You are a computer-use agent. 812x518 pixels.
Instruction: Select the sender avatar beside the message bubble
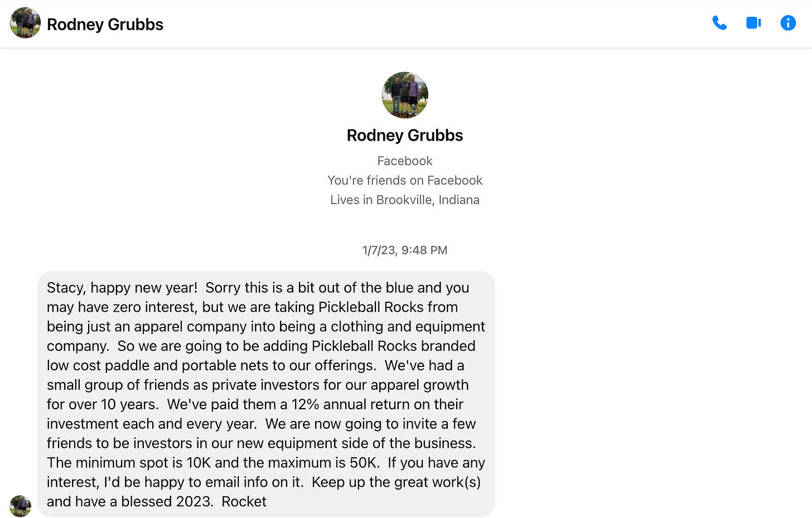pyautogui.click(x=20, y=506)
